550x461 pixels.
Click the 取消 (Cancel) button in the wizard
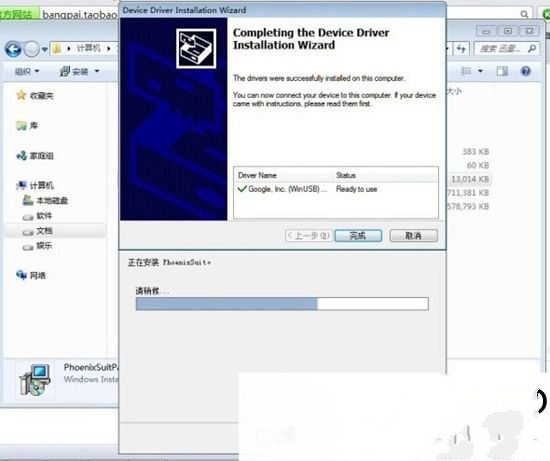pyautogui.click(x=413, y=235)
